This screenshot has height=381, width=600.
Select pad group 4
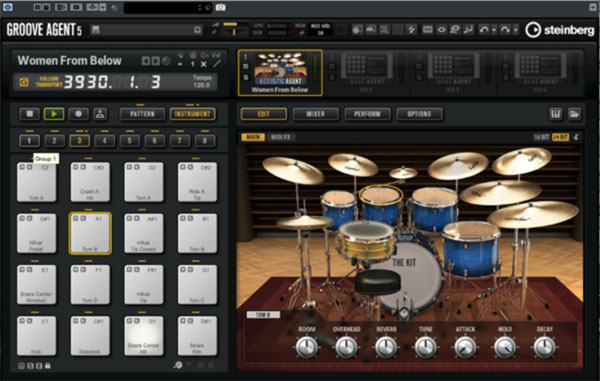click(x=104, y=141)
